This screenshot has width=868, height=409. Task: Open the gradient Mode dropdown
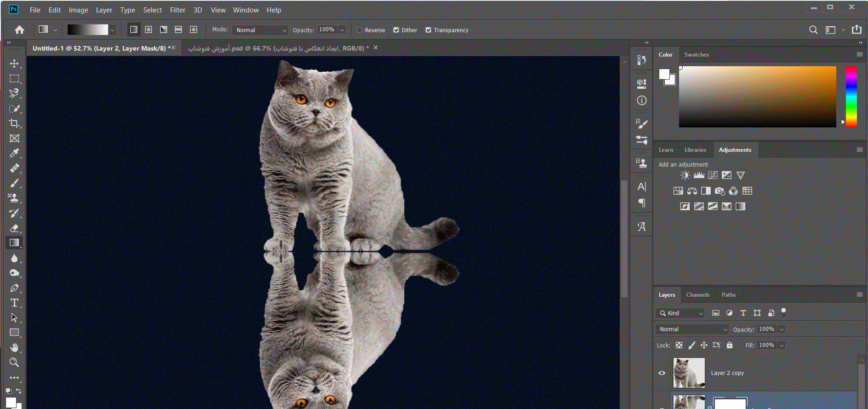tap(260, 30)
